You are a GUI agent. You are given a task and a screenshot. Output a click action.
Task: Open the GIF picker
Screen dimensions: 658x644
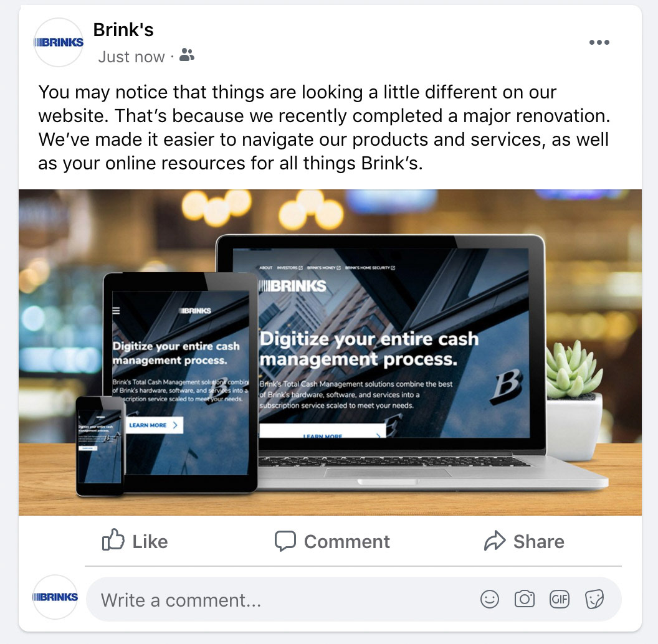pyautogui.click(x=560, y=599)
